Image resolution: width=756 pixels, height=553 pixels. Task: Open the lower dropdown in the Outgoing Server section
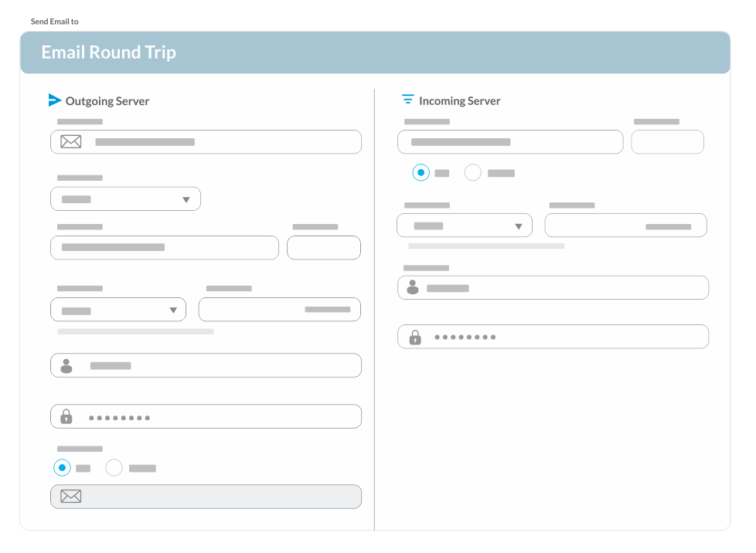tap(118, 309)
